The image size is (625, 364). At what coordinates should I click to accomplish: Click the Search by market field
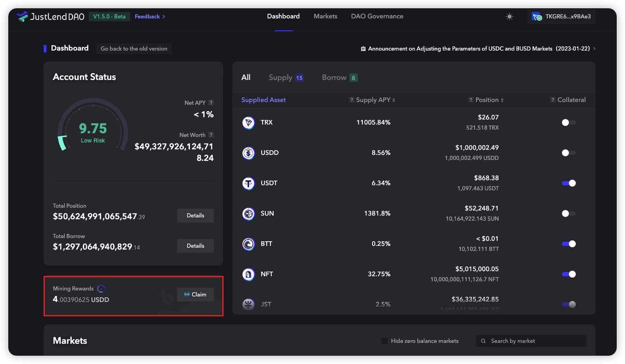point(531,341)
